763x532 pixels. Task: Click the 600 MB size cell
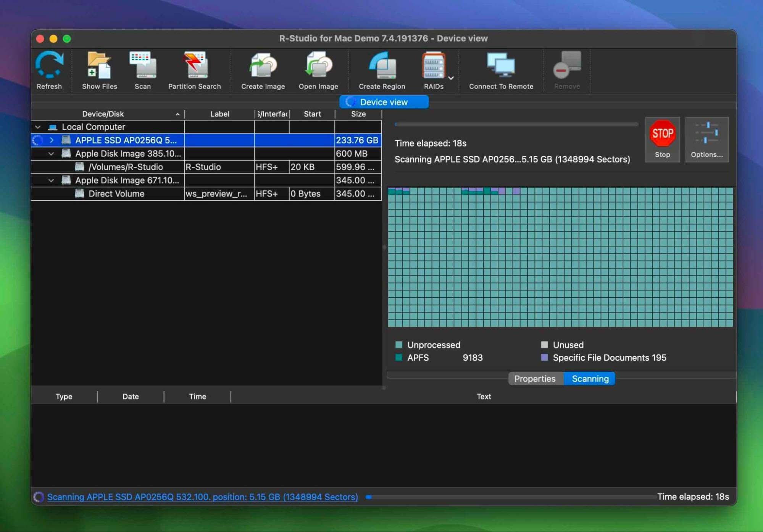coord(358,153)
